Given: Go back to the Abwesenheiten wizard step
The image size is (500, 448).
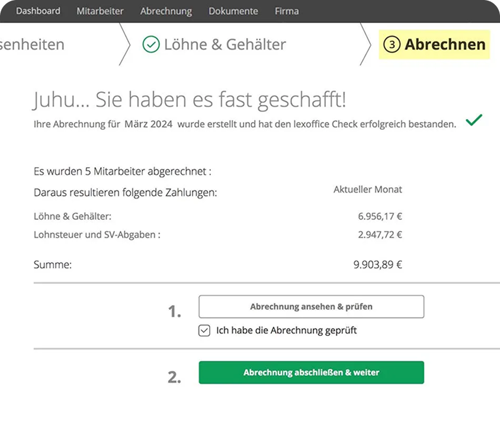Looking at the screenshot, I should tap(33, 44).
